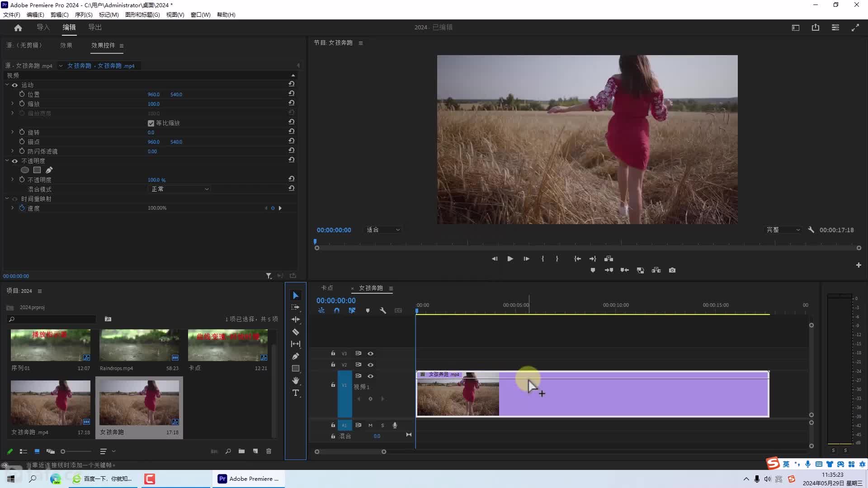Viewport: 868px width, 488px height.
Task: Expand the rotation property
Action: pyautogui.click(x=12, y=132)
